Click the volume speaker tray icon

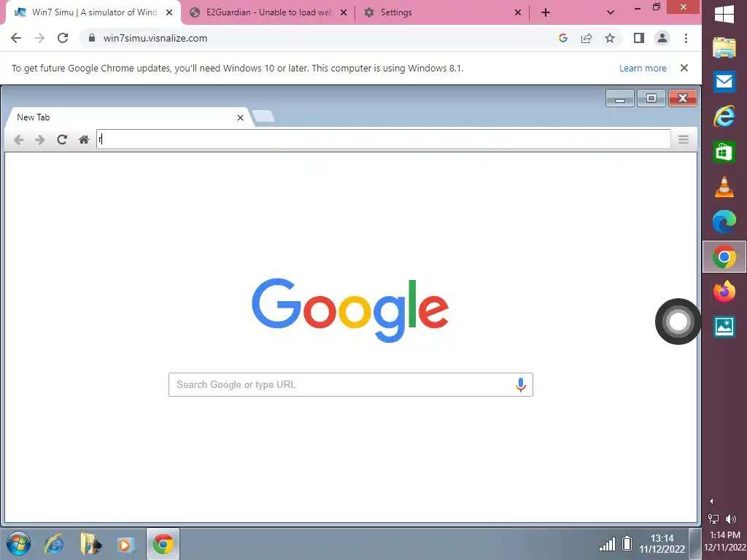click(x=731, y=518)
